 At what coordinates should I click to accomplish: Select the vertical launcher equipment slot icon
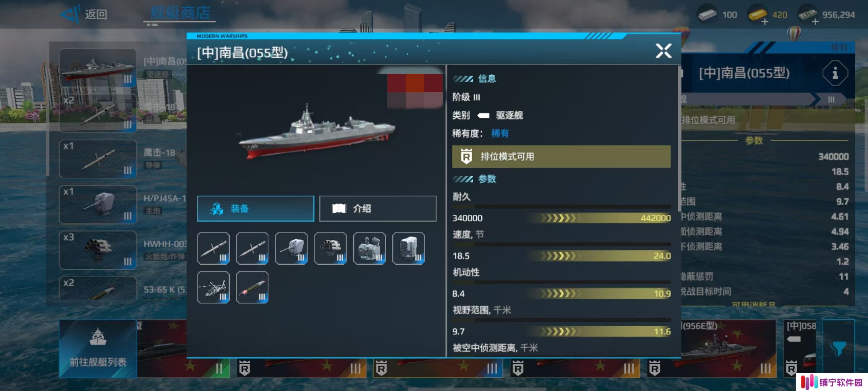coord(409,248)
